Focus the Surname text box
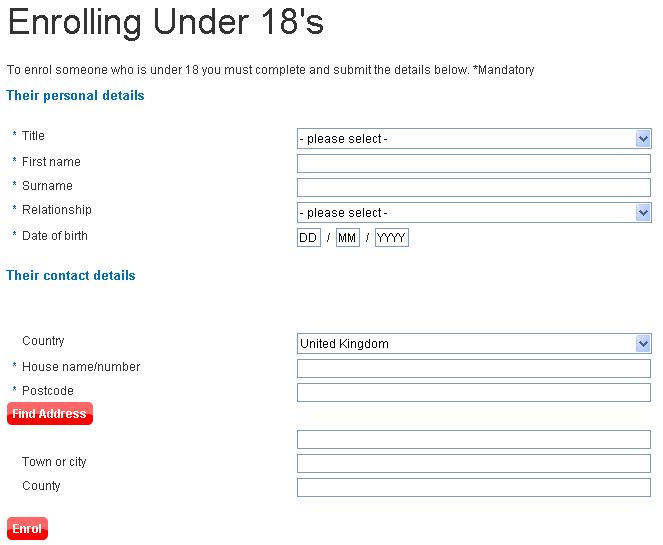 tap(473, 188)
